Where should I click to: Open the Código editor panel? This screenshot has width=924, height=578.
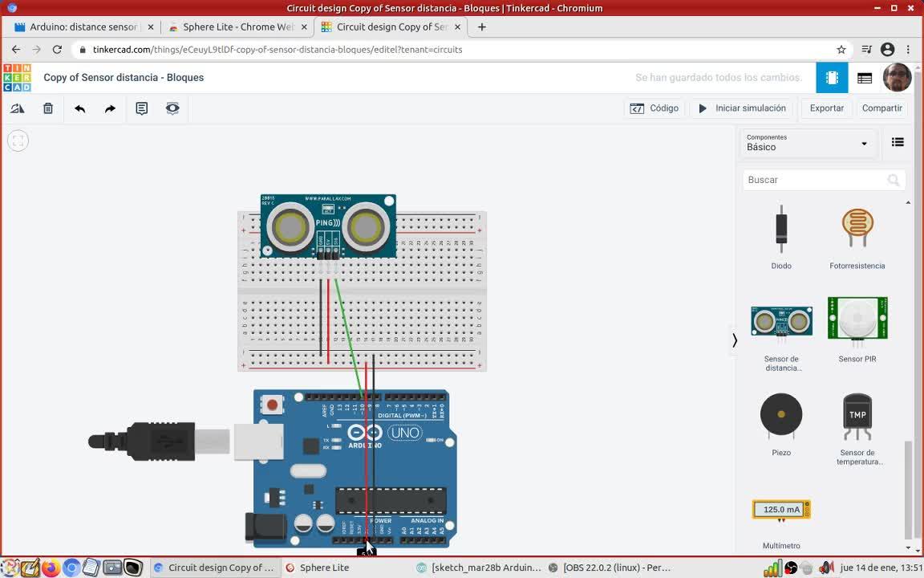(x=654, y=108)
